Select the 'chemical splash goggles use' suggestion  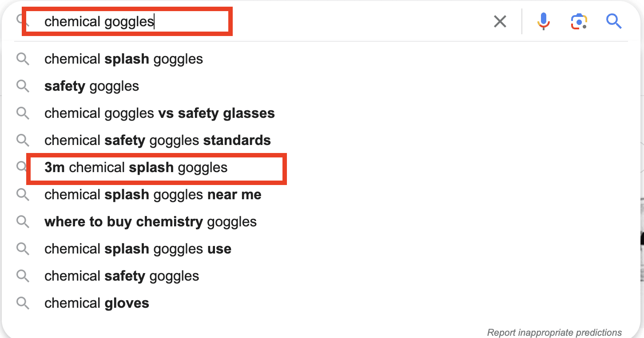tap(138, 249)
